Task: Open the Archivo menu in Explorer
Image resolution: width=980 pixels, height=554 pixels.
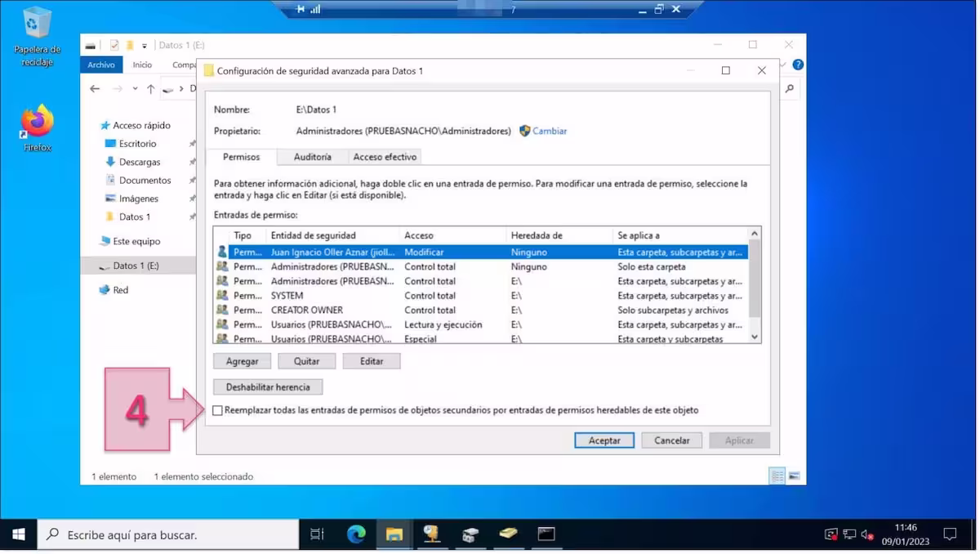Action: coord(101,65)
